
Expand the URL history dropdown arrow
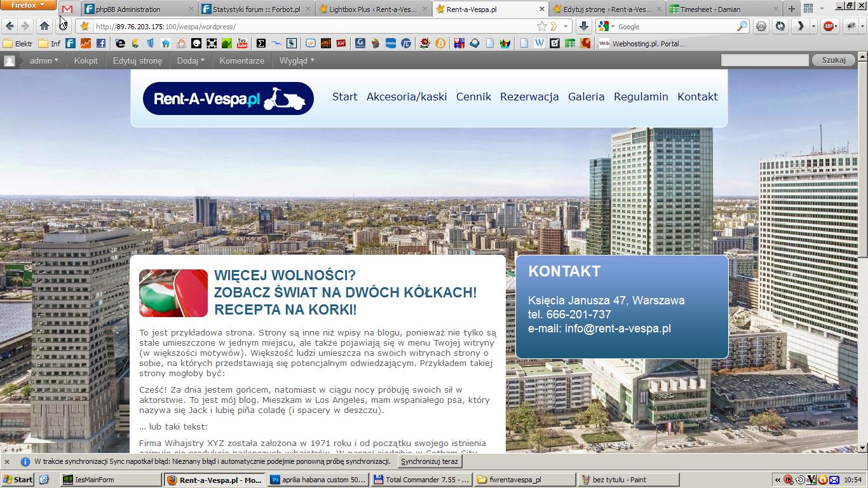(566, 27)
